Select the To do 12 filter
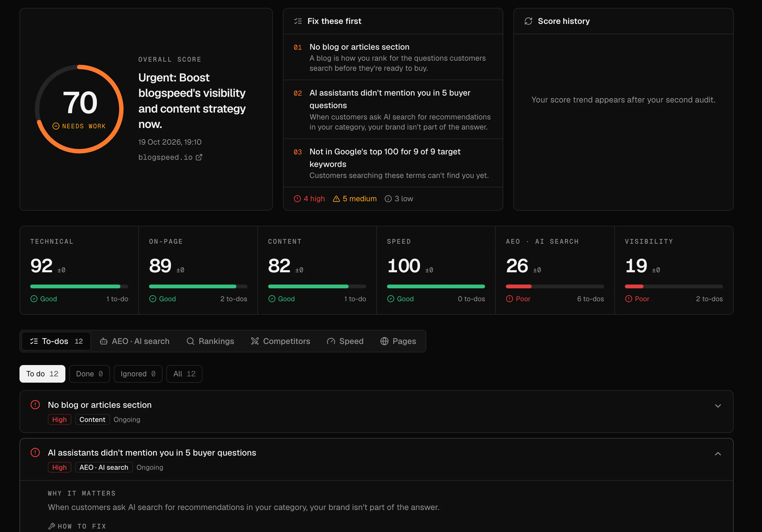 [42, 374]
